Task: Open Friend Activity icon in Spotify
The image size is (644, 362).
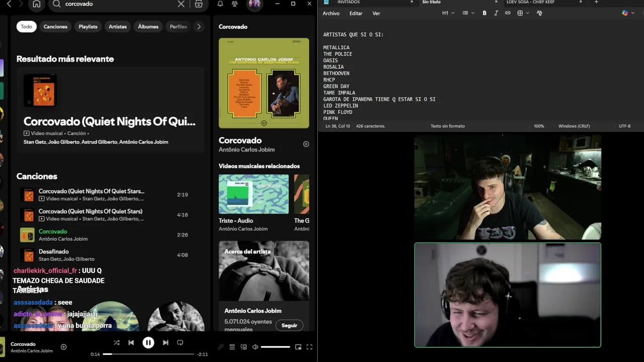Action: coord(235,4)
